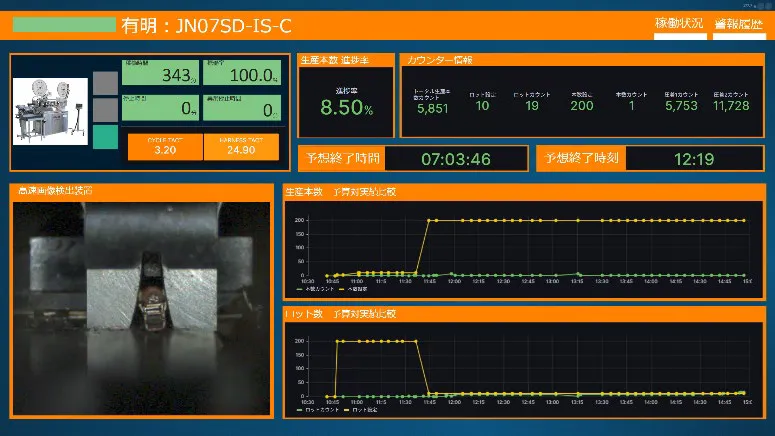The height and width of the screenshot is (436, 775).
Task: Click the middle gray status indicator square
Action: pyautogui.click(x=105, y=109)
